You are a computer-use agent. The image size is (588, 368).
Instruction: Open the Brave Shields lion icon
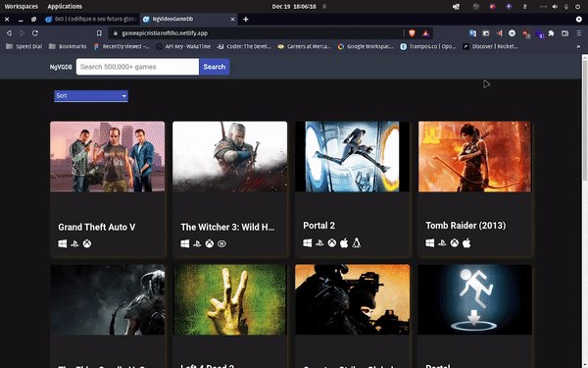(412, 33)
